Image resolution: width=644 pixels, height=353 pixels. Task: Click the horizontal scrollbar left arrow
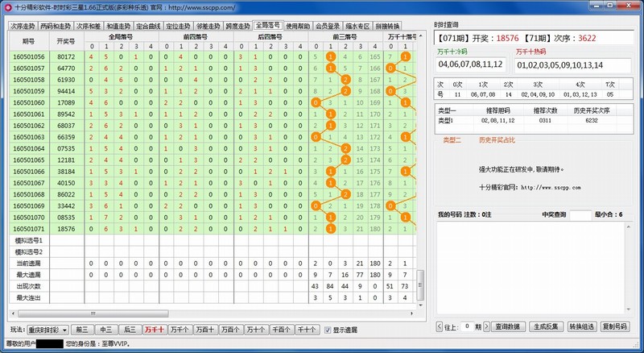pyautogui.click(x=14, y=314)
